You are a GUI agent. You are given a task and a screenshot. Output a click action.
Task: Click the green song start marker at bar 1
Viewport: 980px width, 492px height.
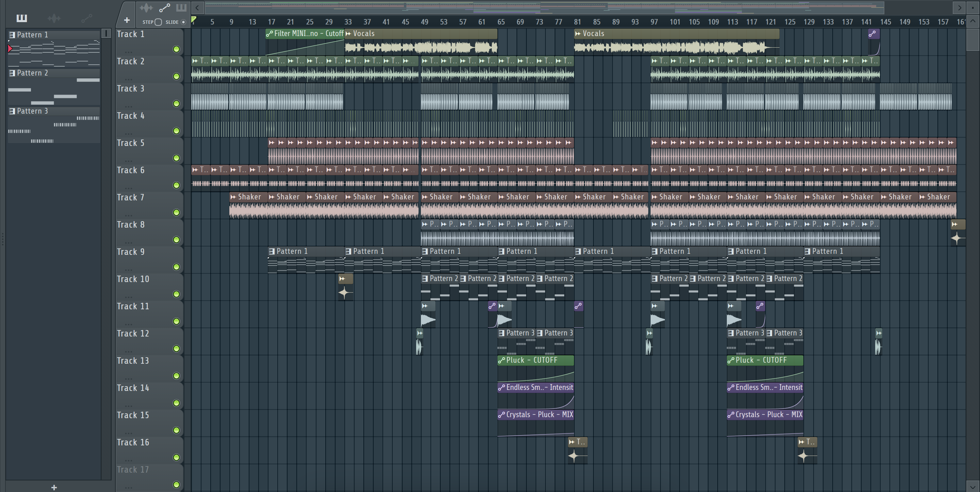[x=194, y=19]
